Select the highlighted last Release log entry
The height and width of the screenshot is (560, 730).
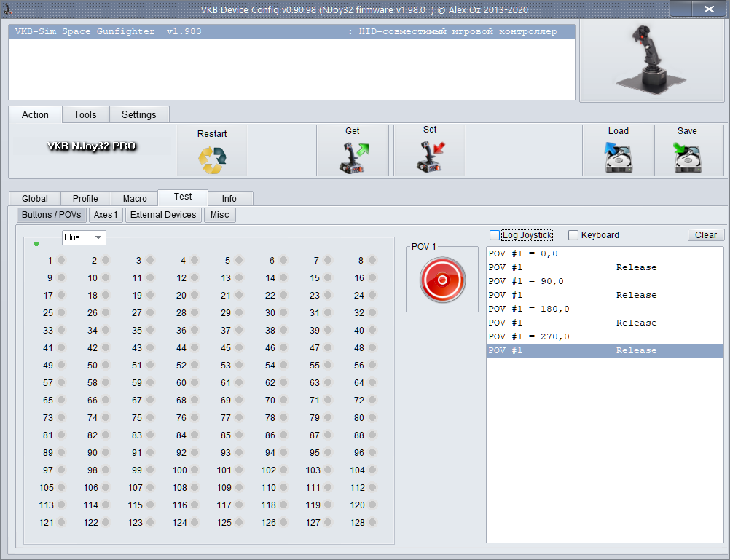click(x=605, y=350)
